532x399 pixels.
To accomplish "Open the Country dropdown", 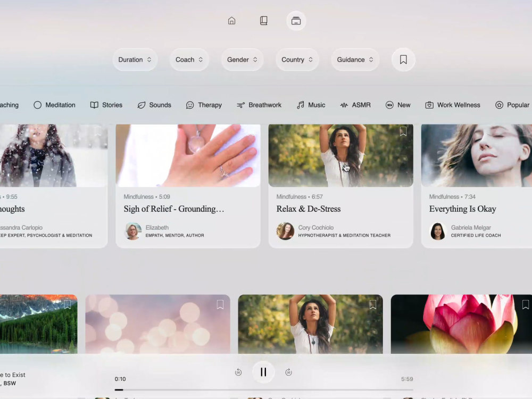I will (x=297, y=60).
